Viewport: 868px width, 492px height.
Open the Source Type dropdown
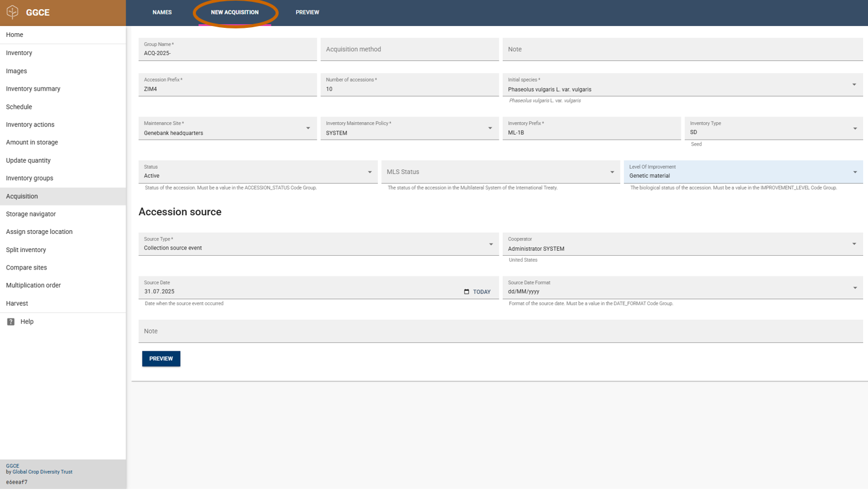coord(490,244)
